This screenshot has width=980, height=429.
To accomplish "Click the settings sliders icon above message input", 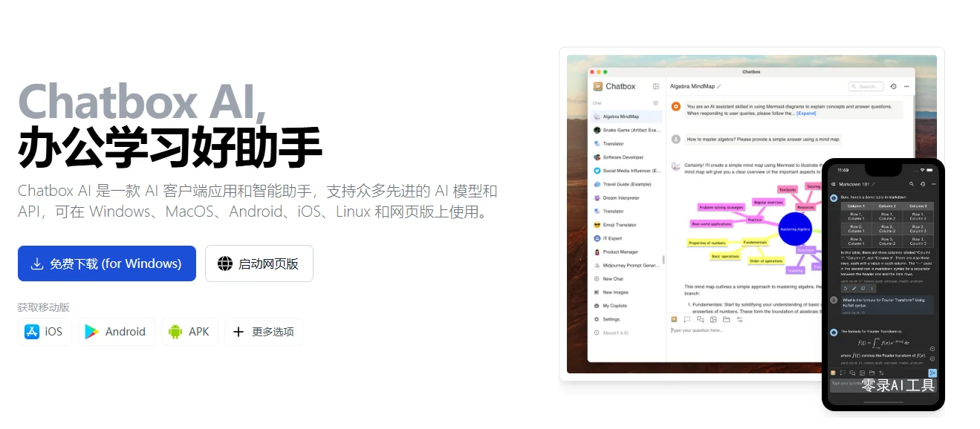I will [740, 319].
